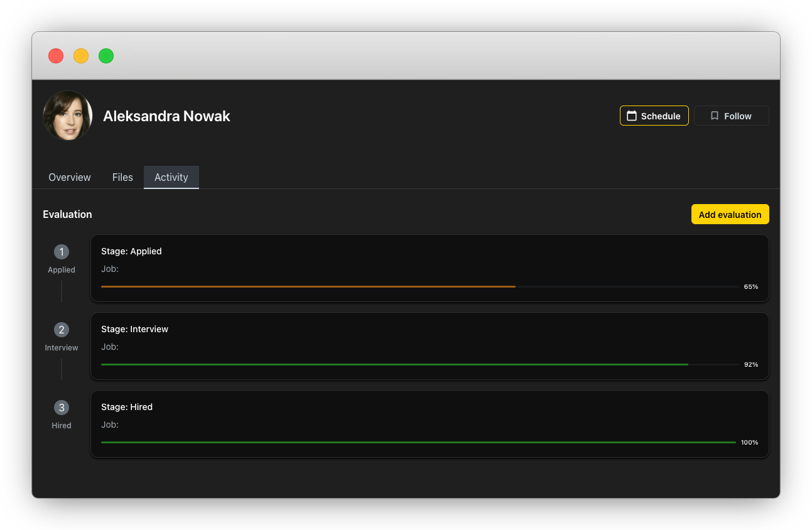The height and width of the screenshot is (530, 812).
Task: Select step 3 circle for Hired
Action: click(x=62, y=408)
